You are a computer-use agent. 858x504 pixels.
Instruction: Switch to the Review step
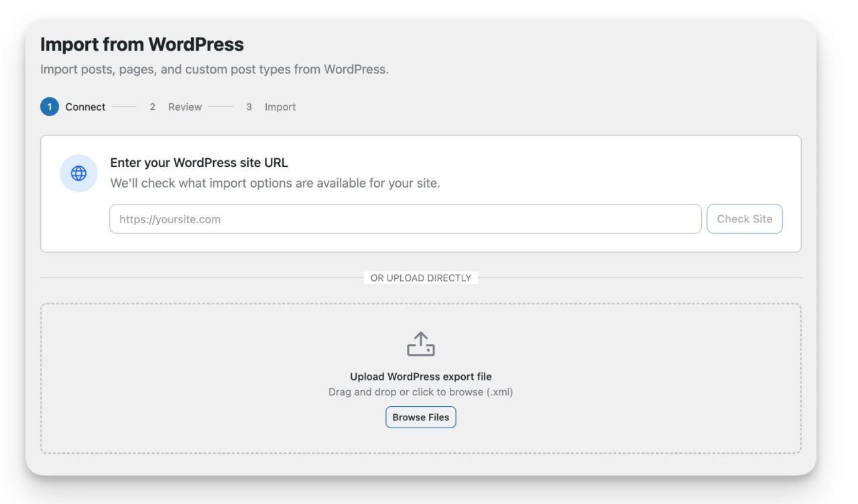pyautogui.click(x=185, y=107)
